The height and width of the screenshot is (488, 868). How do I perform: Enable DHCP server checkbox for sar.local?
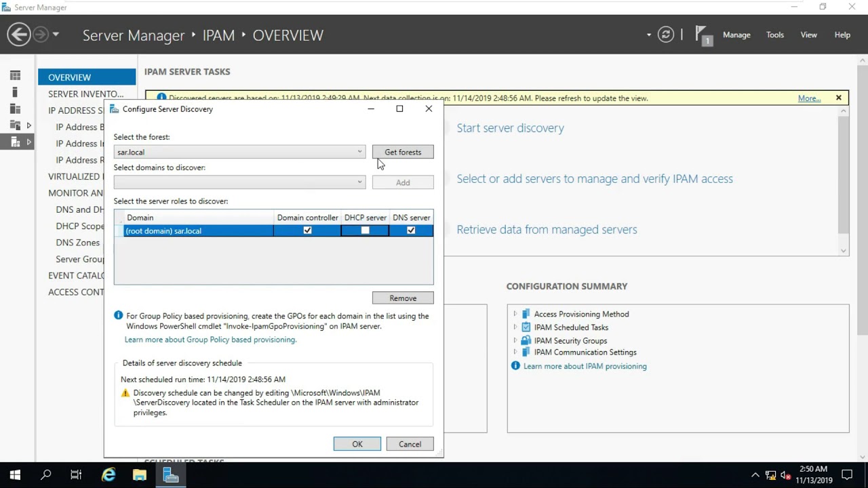coord(365,230)
